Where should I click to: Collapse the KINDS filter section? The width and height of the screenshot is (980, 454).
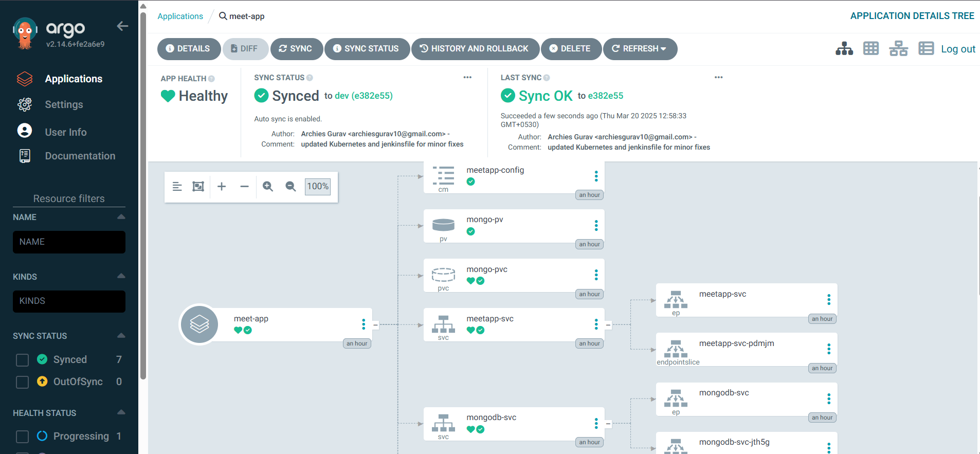pyautogui.click(x=121, y=276)
